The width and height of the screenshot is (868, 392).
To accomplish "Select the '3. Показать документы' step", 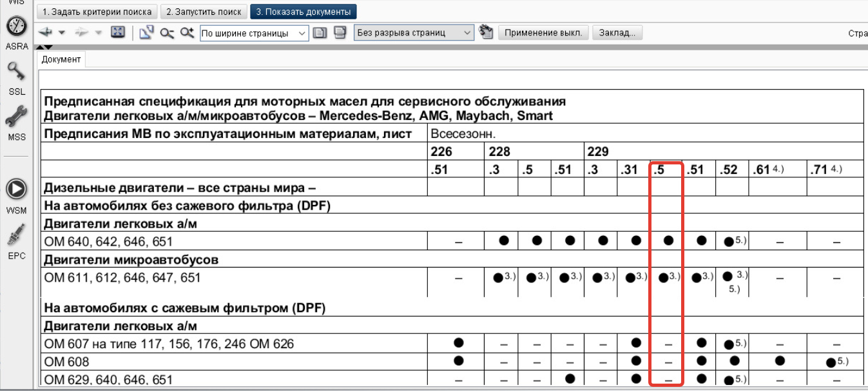I will [304, 12].
